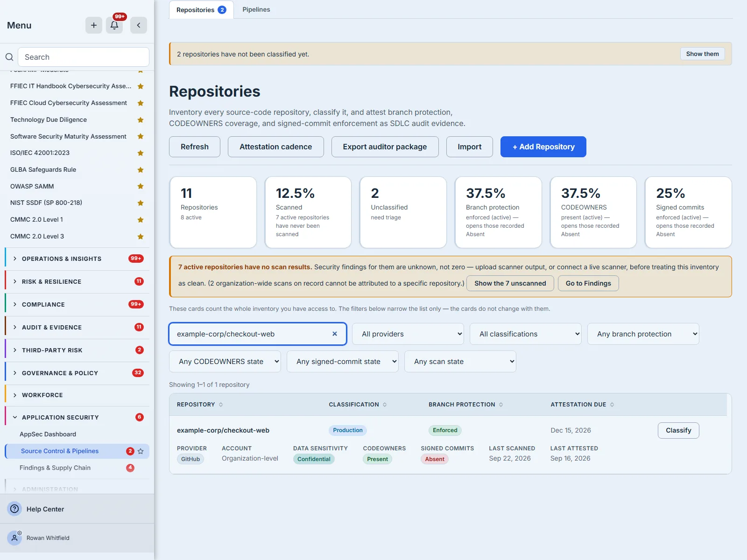Open the notifications bell icon
Viewport: 747px width, 560px height.
(x=114, y=25)
